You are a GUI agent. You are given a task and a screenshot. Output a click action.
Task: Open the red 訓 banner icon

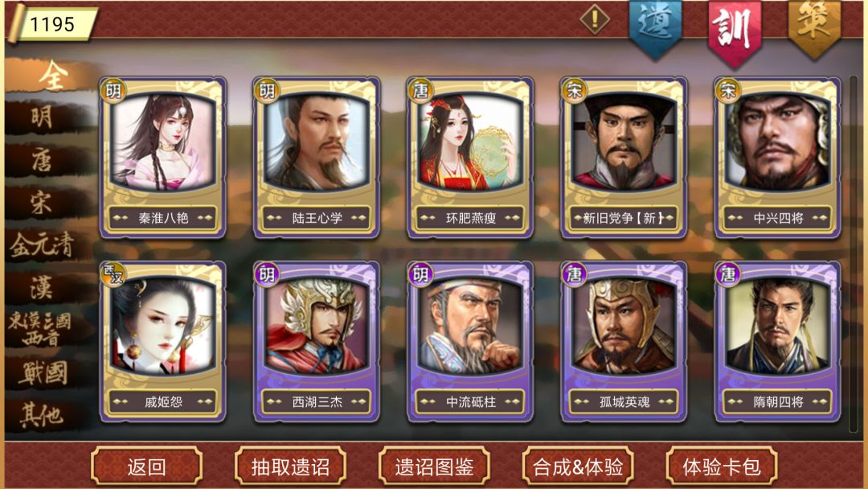tap(734, 32)
